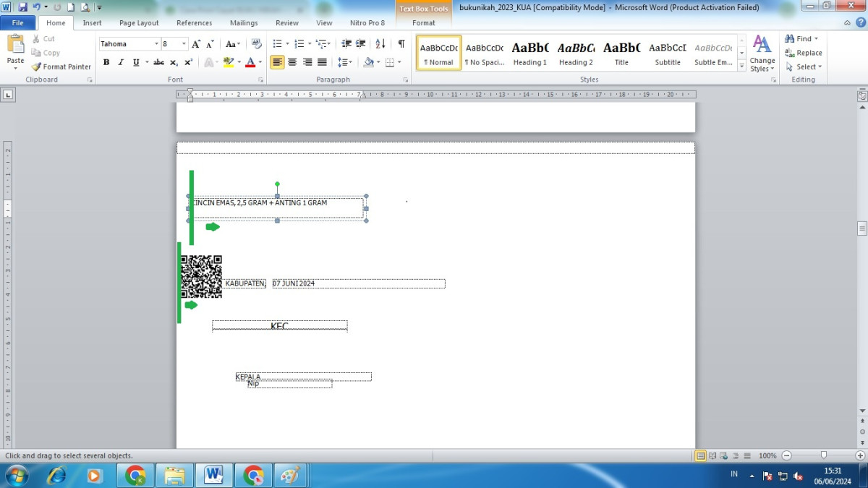868x488 pixels.
Task: Click Cut in the Clipboard group
Action: coord(43,39)
